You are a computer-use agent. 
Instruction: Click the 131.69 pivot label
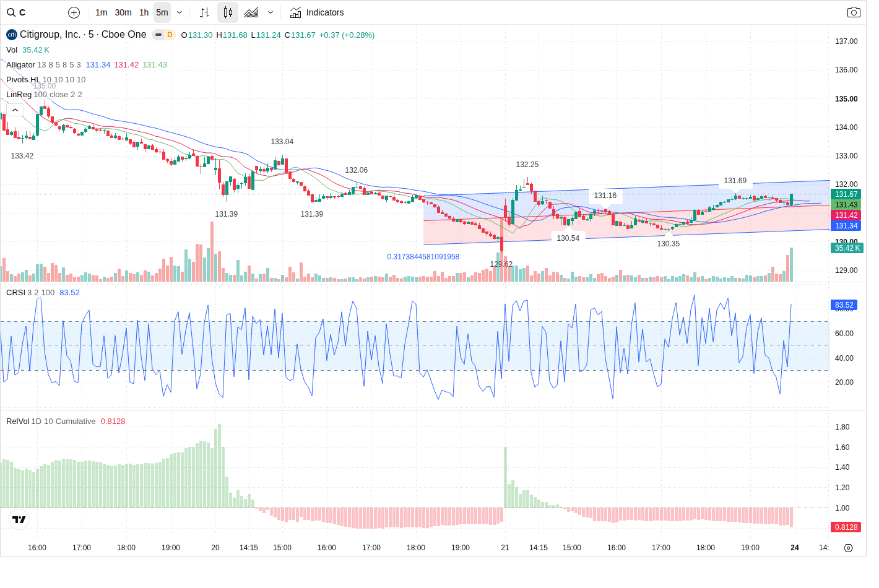point(735,181)
